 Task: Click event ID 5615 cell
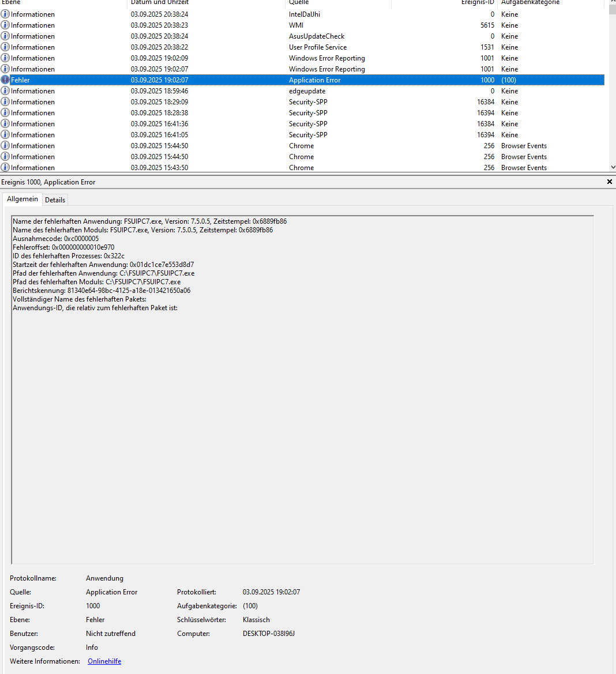(487, 25)
